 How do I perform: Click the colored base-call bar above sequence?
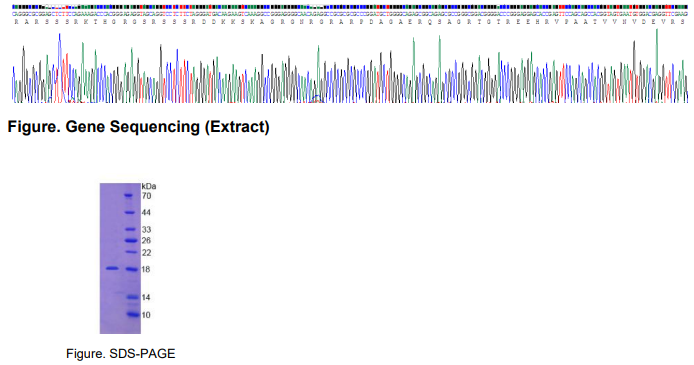point(350,7)
